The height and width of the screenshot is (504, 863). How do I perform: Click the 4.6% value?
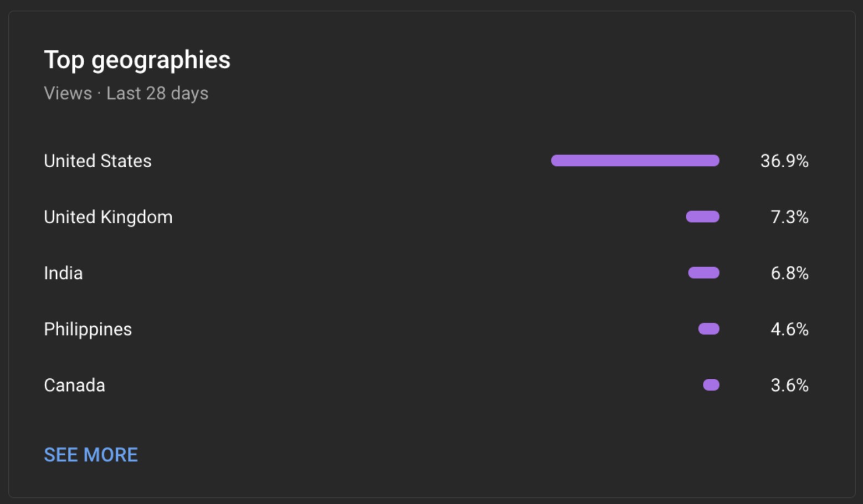coord(789,329)
